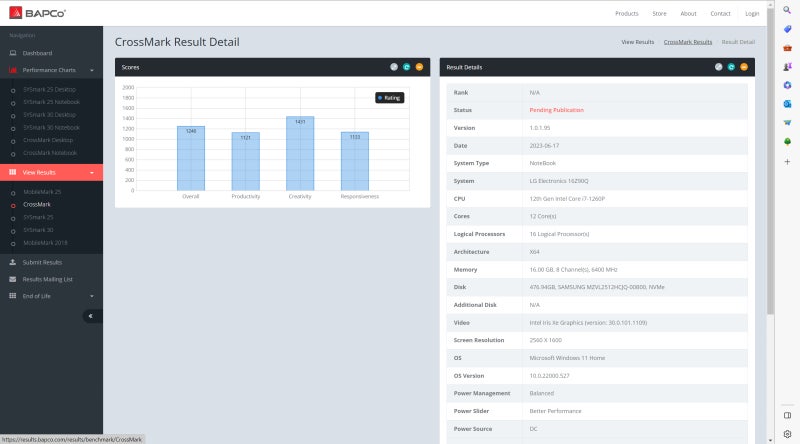Image resolution: width=800 pixels, height=444 pixels.
Task: Open the Results Mailing List page
Action: point(47,279)
